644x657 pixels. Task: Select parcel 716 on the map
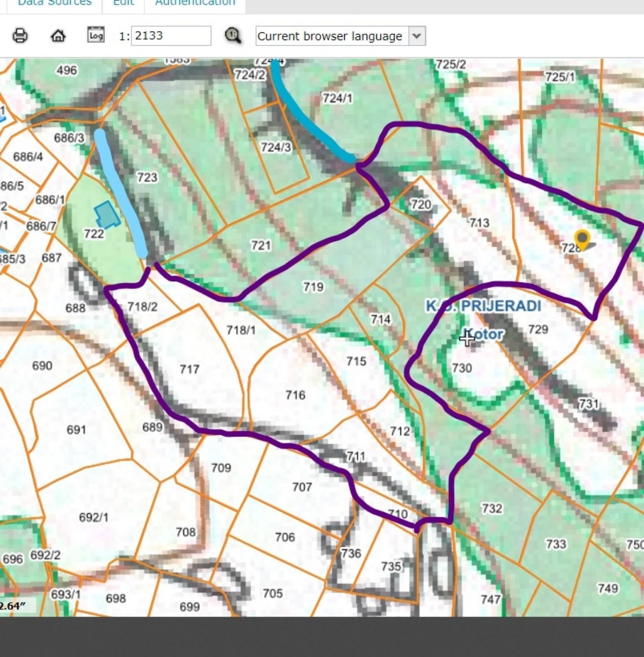point(295,395)
